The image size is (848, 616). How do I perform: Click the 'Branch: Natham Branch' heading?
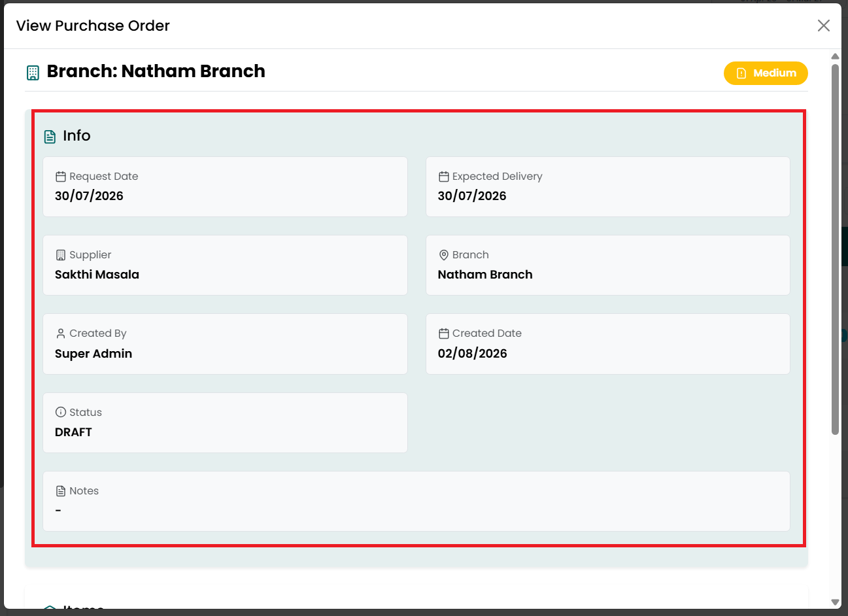tap(156, 71)
